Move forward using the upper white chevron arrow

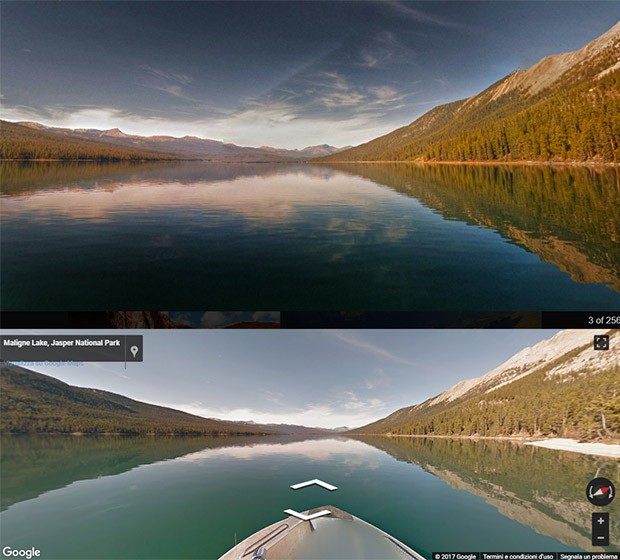click(314, 484)
